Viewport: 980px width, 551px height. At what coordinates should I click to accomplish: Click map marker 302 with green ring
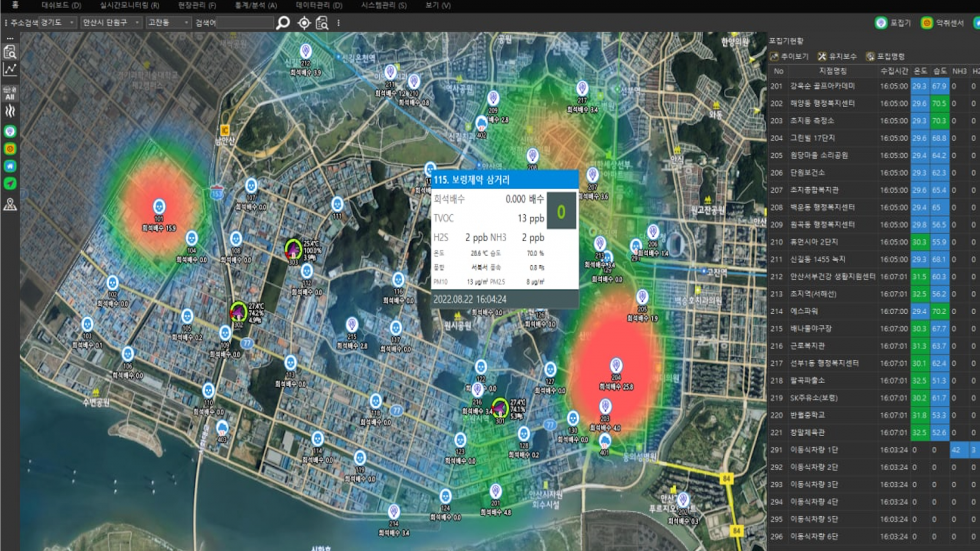(238, 312)
